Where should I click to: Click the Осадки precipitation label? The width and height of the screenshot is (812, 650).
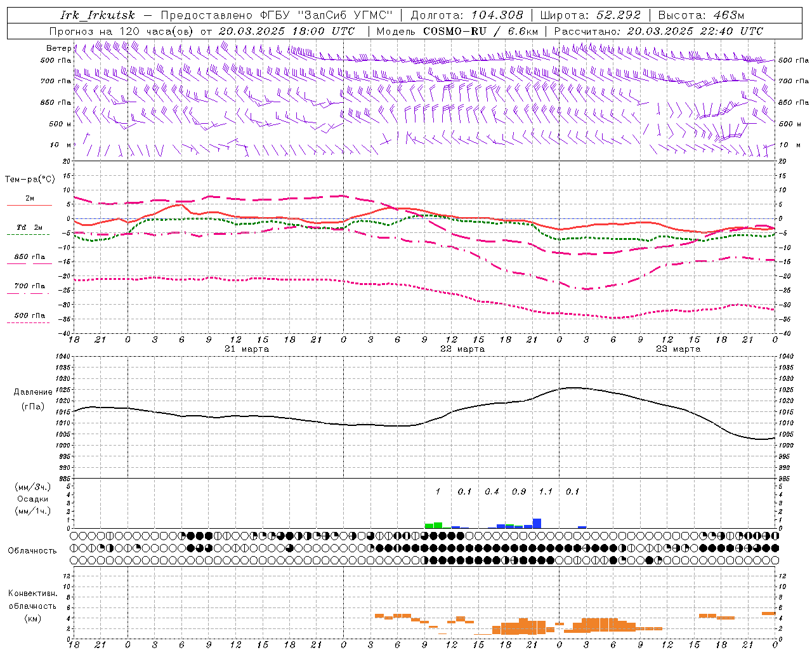33,499
